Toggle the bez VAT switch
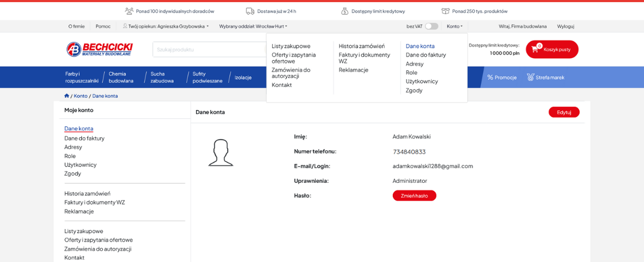This screenshot has height=262, width=644. click(x=432, y=26)
